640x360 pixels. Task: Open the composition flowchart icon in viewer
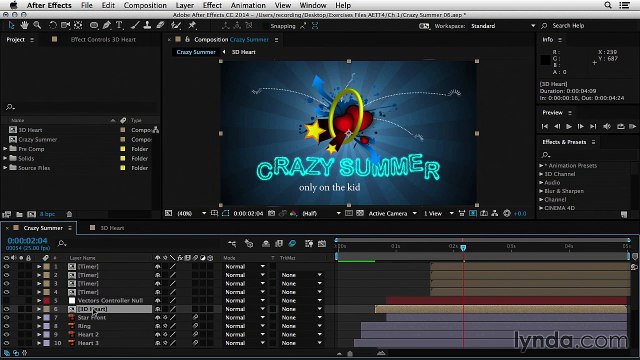point(495,213)
